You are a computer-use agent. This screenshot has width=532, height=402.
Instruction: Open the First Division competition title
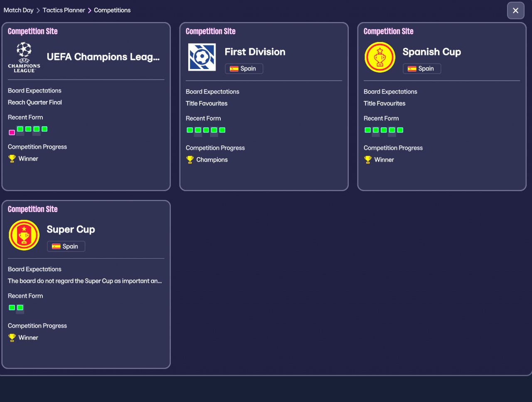pyautogui.click(x=255, y=52)
